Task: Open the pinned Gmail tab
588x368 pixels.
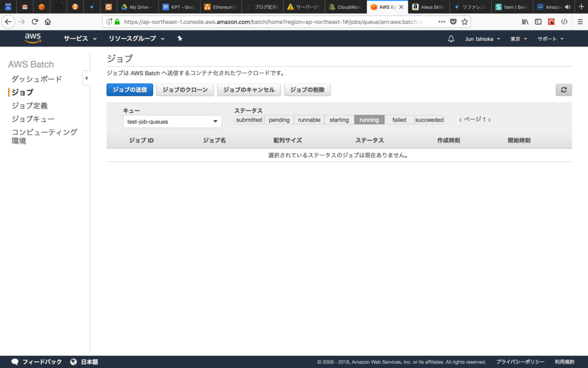Action: 25,7
